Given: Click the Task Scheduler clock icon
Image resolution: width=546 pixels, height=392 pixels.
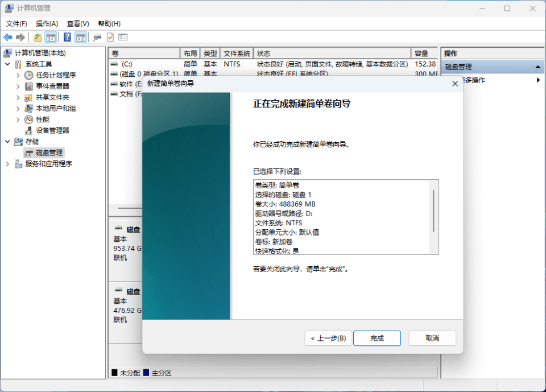Looking at the screenshot, I should coord(28,75).
